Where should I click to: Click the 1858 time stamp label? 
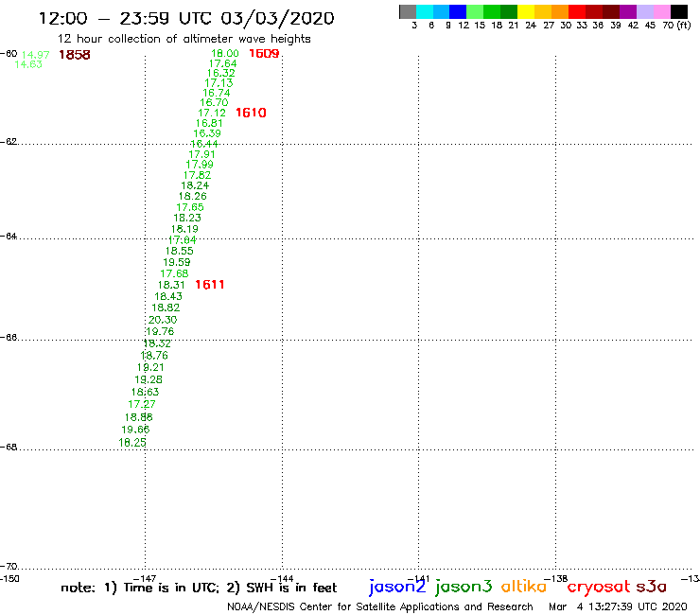(x=75, y=55)
